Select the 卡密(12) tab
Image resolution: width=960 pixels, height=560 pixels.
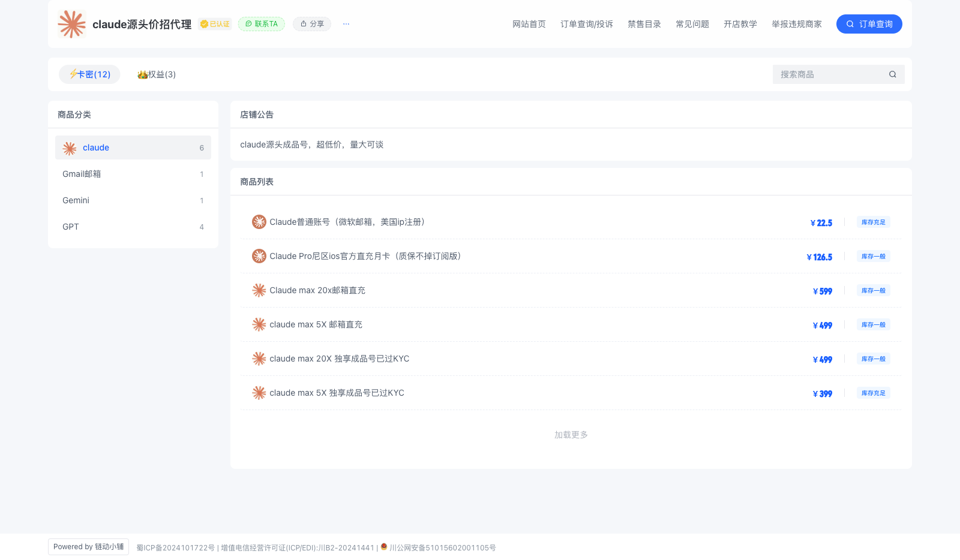coord(89,74)
